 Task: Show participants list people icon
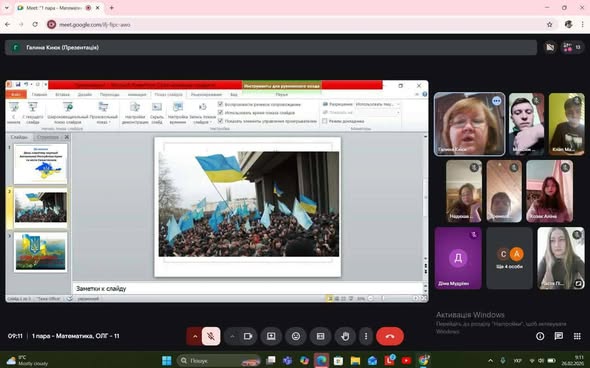(x=572, y=47)
